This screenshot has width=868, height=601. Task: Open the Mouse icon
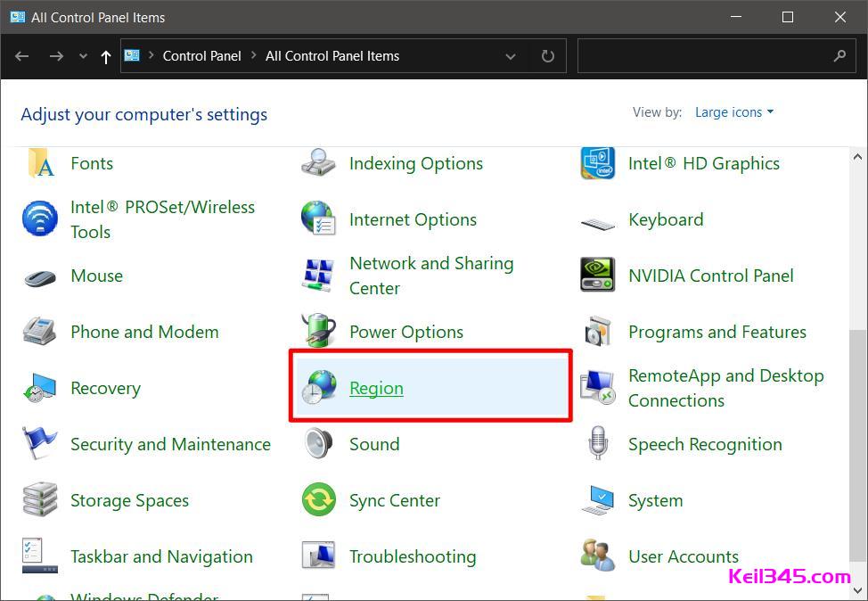click(39, 276)
